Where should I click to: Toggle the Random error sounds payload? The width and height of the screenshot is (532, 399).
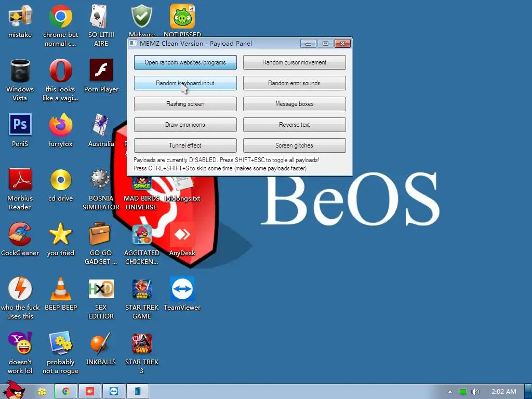click(x=295, y=83)
